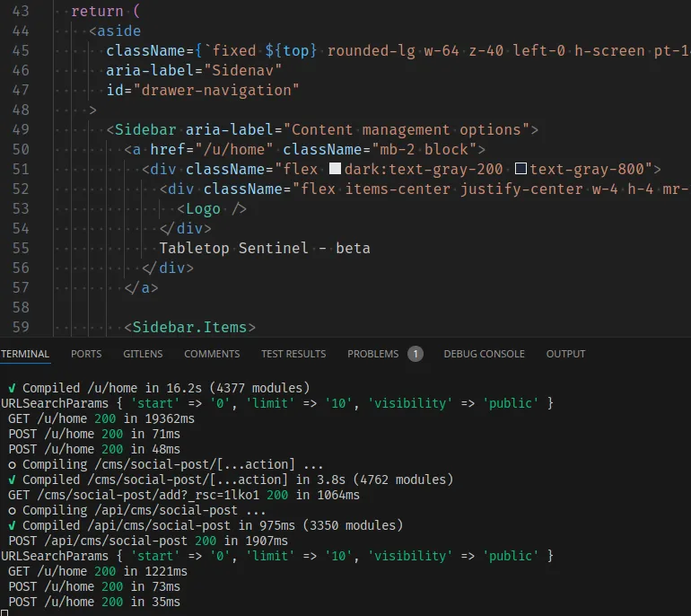
Task: Switch to the PORTS panel tab
Action: (x=86, y=354)
